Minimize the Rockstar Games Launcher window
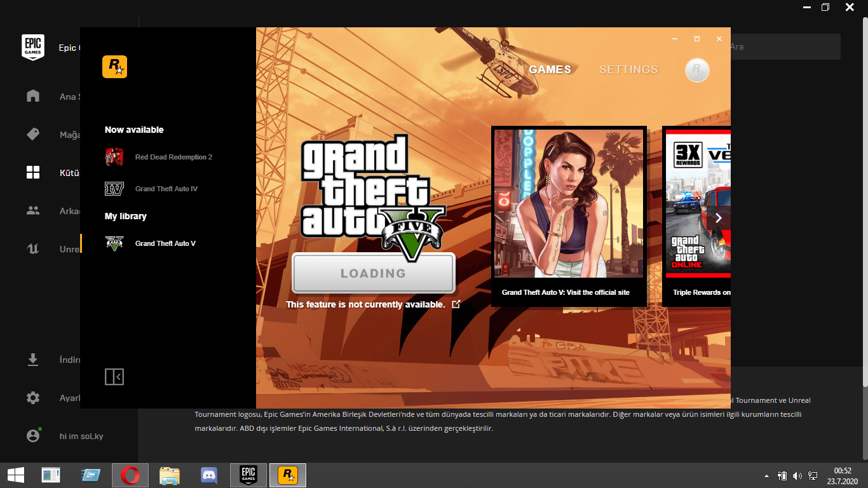Viewport: 868px width, 488px height. (675, 39)
